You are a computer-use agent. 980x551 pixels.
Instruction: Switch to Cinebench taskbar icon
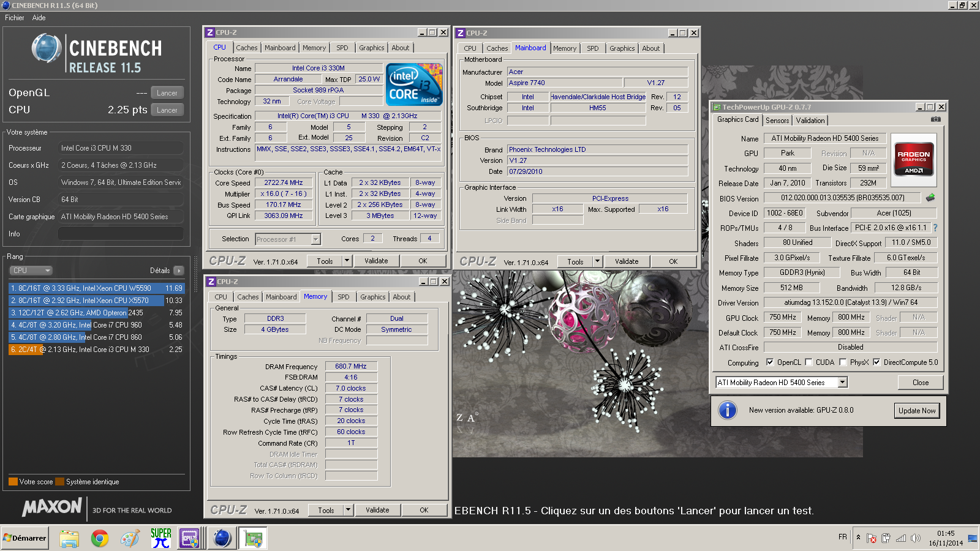pyautogui.click(x=222, y=538)
